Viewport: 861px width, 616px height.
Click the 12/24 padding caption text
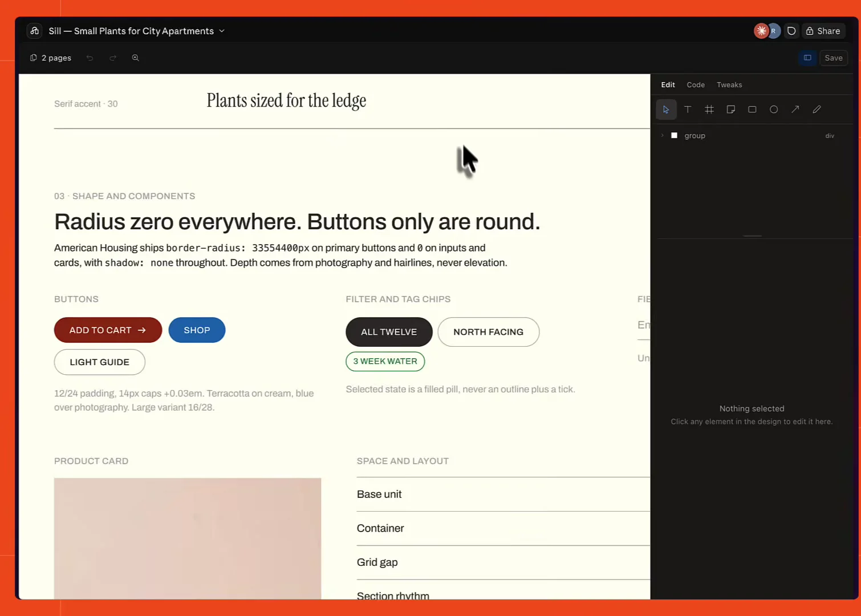184,400
